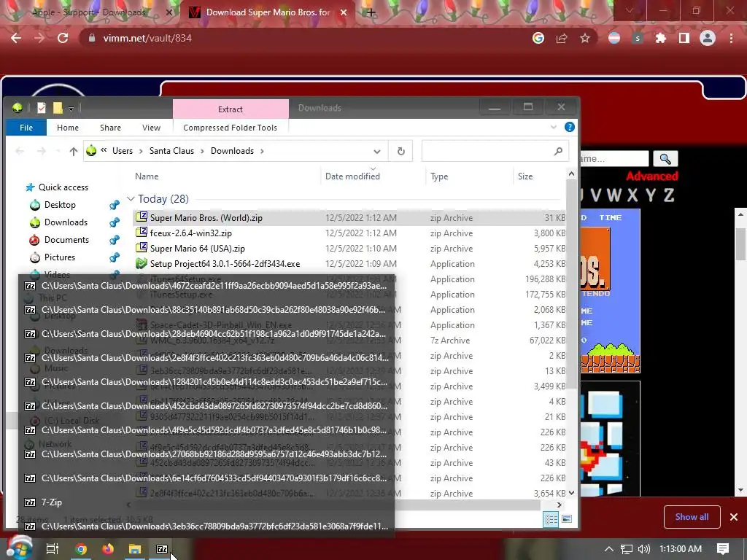Open the Chrome profile avatar
The width and height of the screenshot is (747, 560).
(x=708, y=38)
